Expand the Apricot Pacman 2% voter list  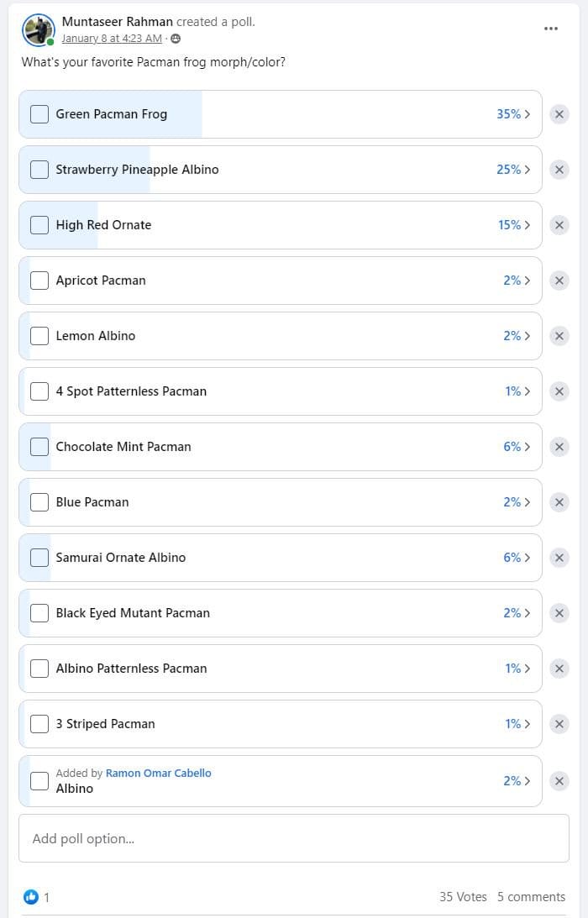click(x=517, y=281)
